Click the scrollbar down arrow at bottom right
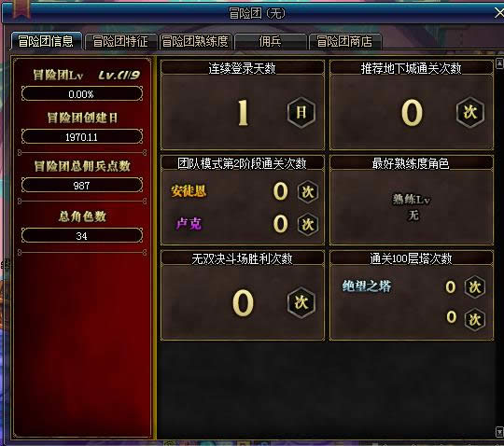The image size is (504, 446). point(499,432)
